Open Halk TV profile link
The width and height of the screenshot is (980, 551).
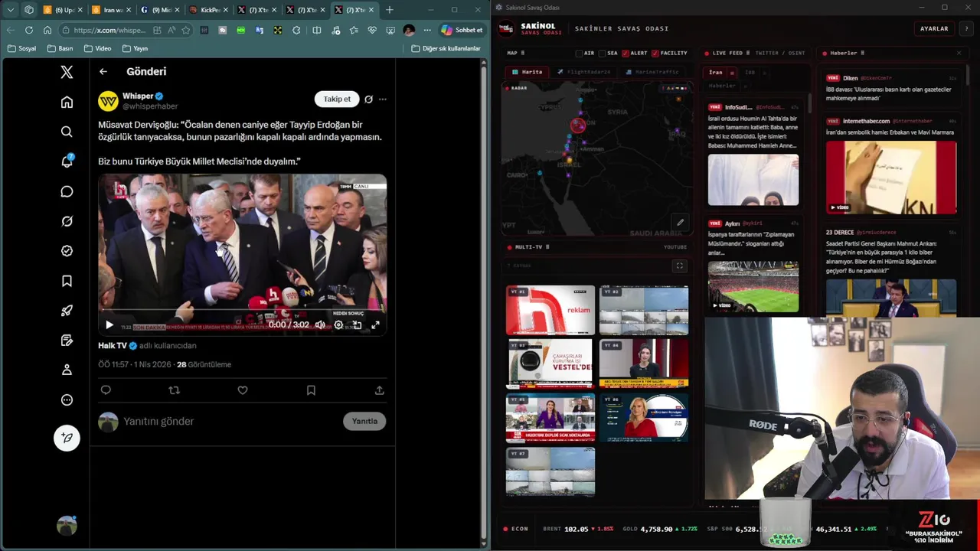113,346
